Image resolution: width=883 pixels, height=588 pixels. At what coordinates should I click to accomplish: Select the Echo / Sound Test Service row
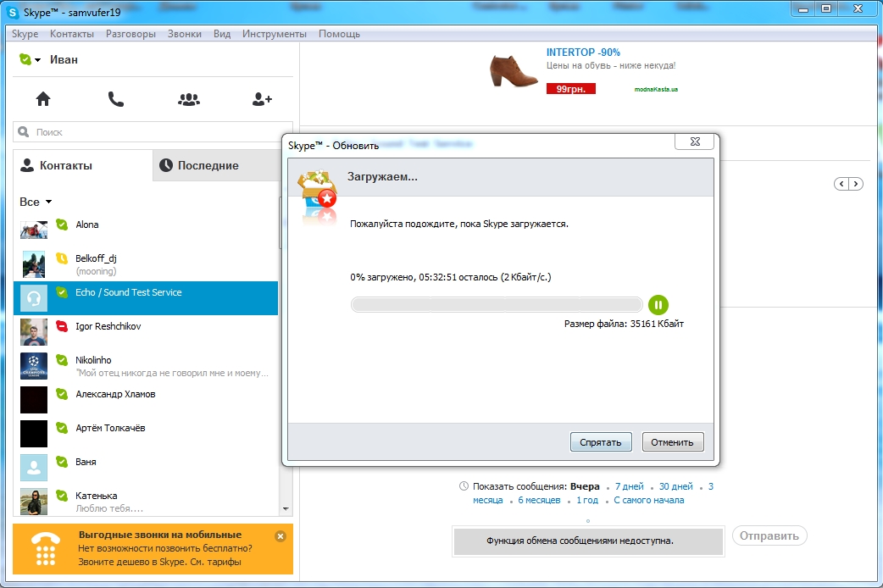coord(146,298)
